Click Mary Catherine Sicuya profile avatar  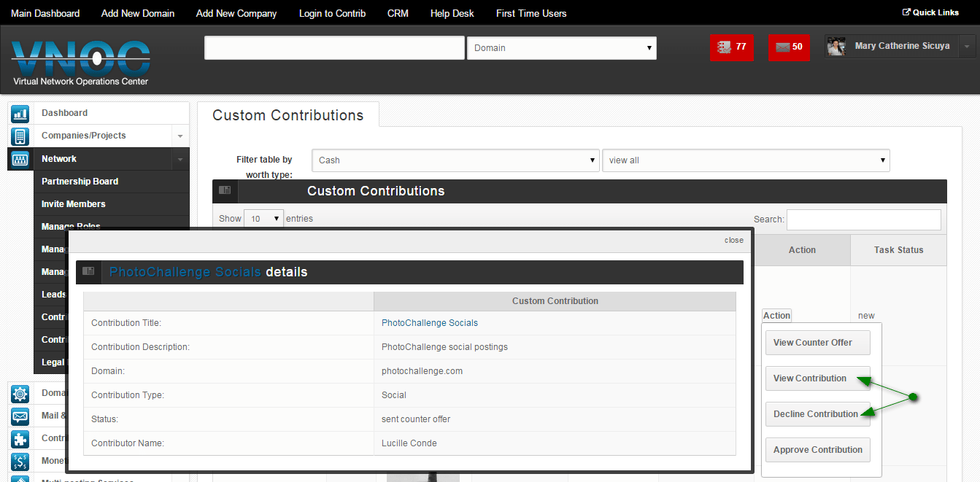coord(836,47)
